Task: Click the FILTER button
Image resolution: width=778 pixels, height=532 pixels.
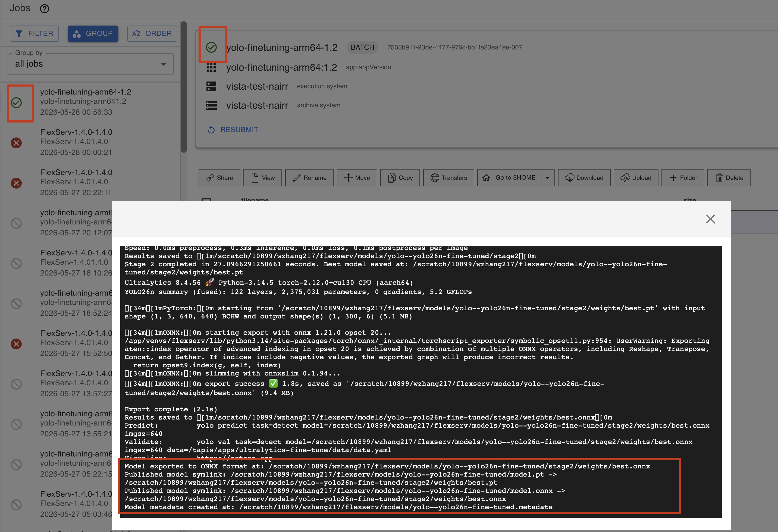Action: tap(34, 33)
